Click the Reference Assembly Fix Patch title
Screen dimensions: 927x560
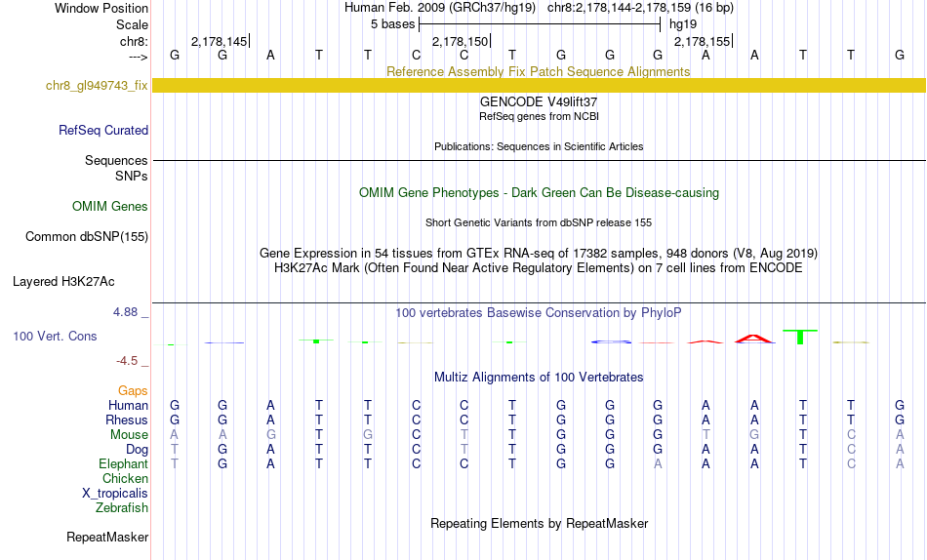click(539, 71)
